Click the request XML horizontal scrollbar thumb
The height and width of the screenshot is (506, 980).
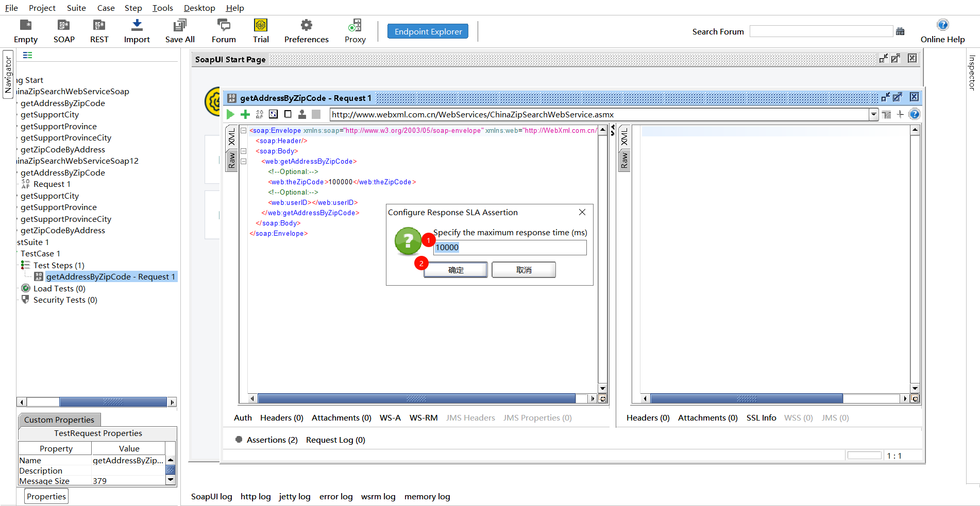pos(416,398)
